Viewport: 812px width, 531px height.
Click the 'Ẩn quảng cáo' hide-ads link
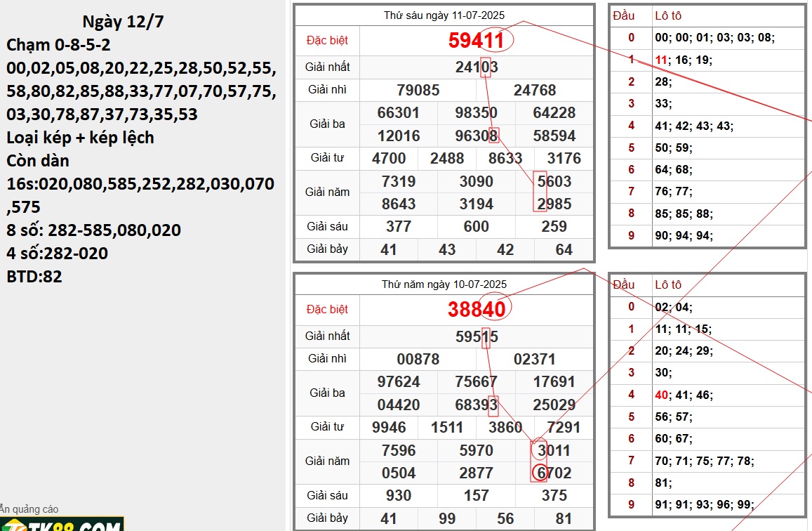click(29, 509)
